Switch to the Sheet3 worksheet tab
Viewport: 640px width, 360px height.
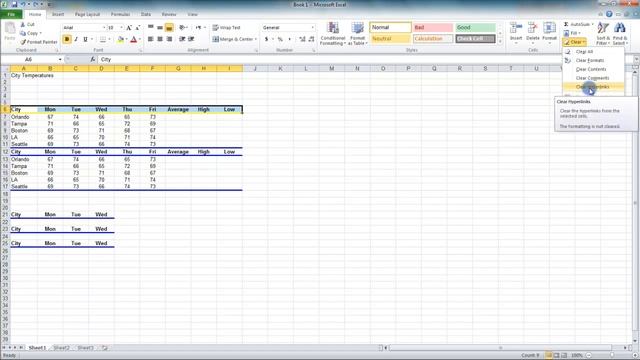coord(85,348)
